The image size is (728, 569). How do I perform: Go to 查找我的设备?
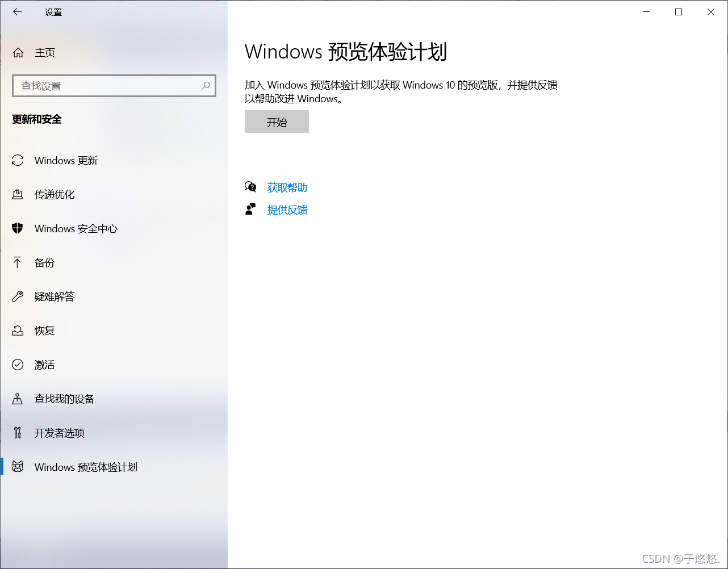[114, 399]
